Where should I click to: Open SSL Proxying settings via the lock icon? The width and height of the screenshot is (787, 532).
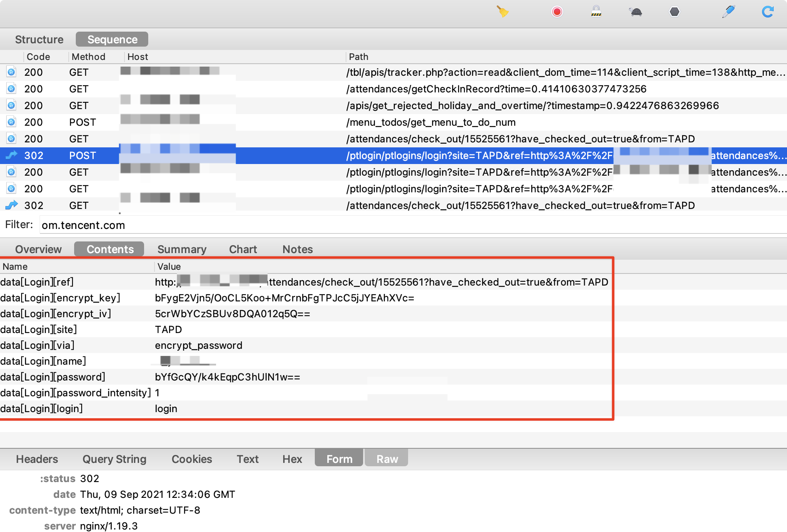tap(596, 12)
